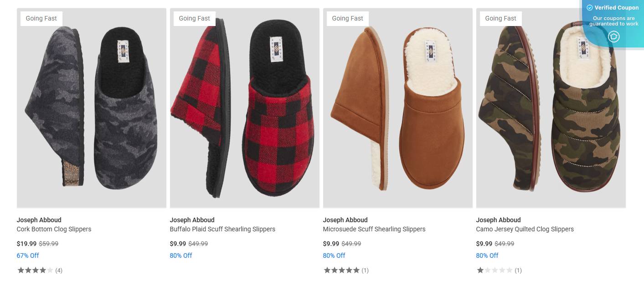
Task: Open Buffalo Plaid Scuff Slippers image
Action: tap(245, 108)
